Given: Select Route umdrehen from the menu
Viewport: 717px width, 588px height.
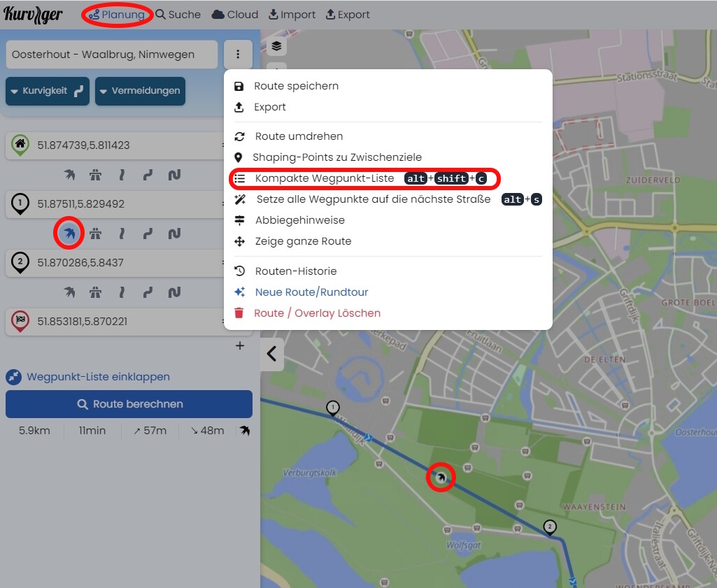Looking at the screenshot, I should (x=299, y=136).
